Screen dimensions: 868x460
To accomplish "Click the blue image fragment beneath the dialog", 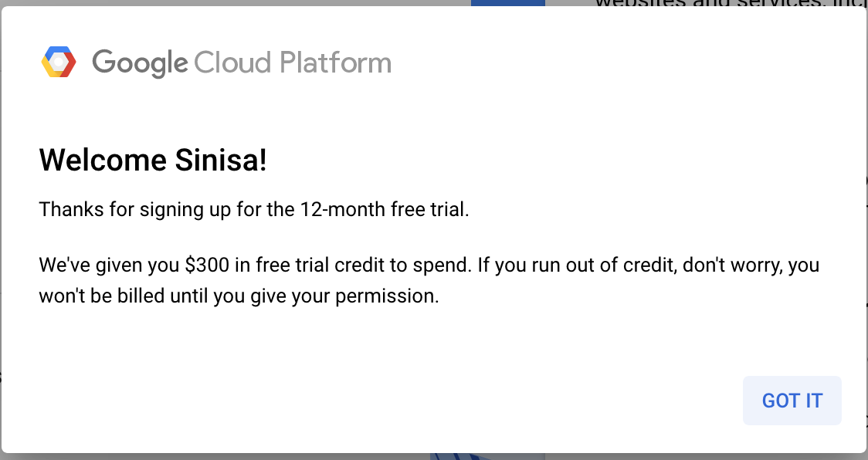I will pyautogui.click(x=487, y=456).
